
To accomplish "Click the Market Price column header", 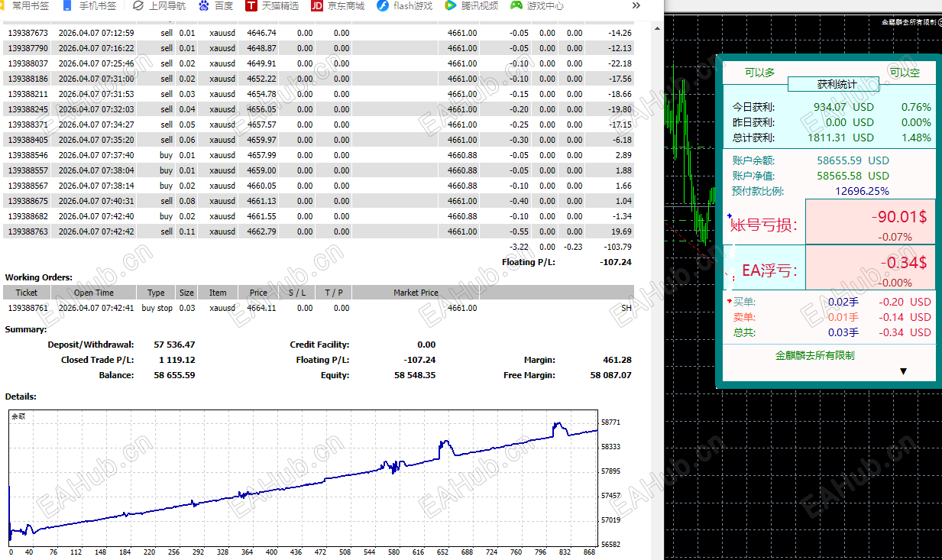I will pyautogui.click(x=416, y=293).
